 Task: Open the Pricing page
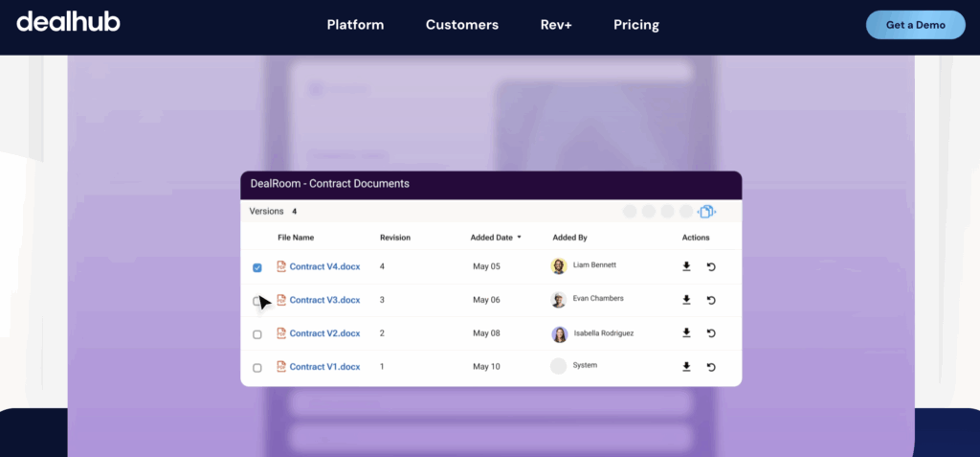point(636,25)
